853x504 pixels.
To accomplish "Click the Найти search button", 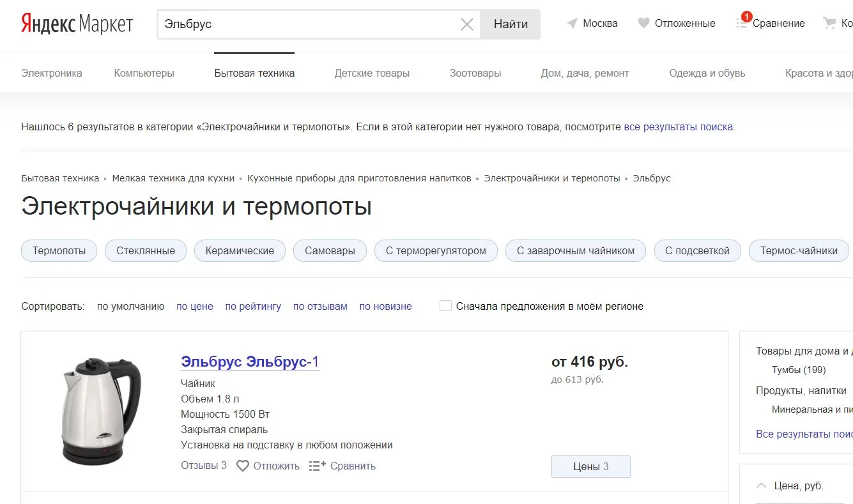I will point(511,24).
